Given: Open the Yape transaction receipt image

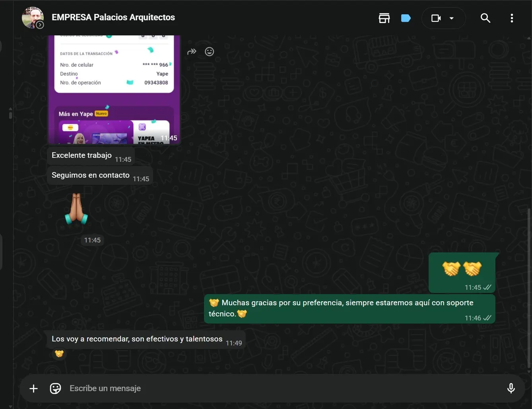Looking at the screenshot, I should (114, 89).
